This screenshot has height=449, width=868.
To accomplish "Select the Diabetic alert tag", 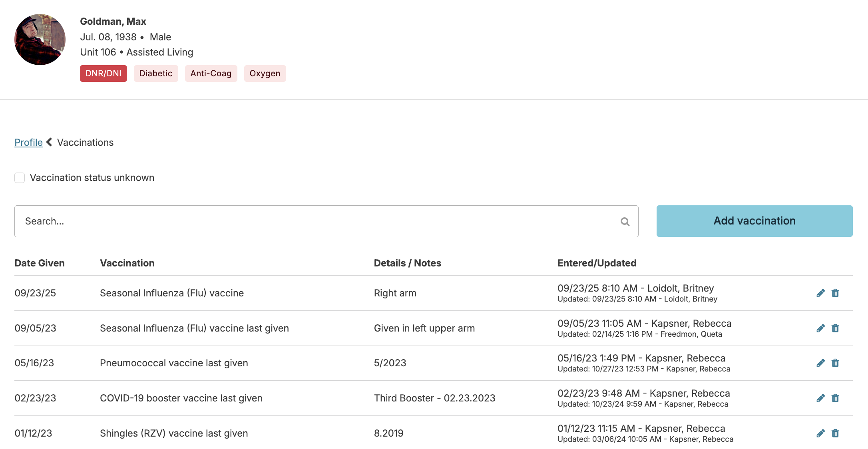I will 155,74.
